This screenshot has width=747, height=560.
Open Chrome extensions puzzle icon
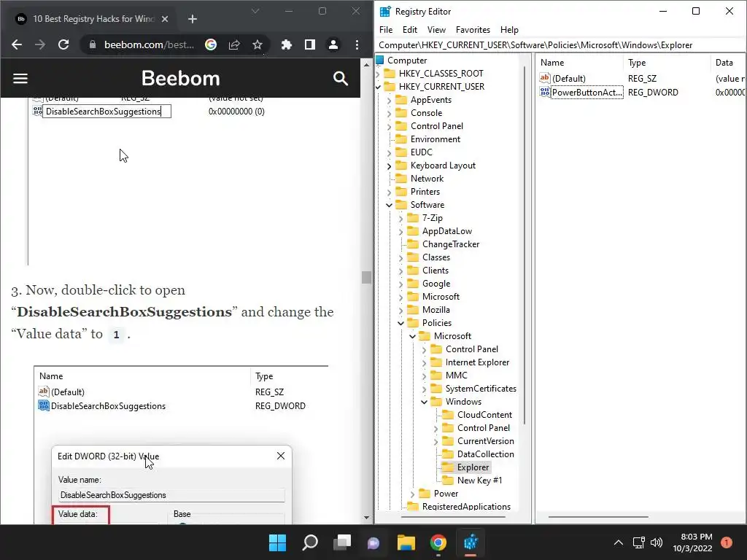click(x=286, y=44)
